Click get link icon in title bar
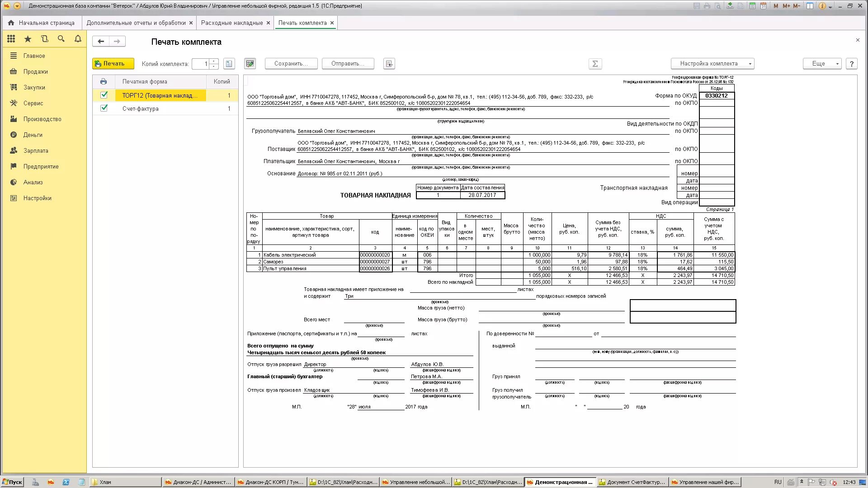868x488 pixels. [730, 6]
